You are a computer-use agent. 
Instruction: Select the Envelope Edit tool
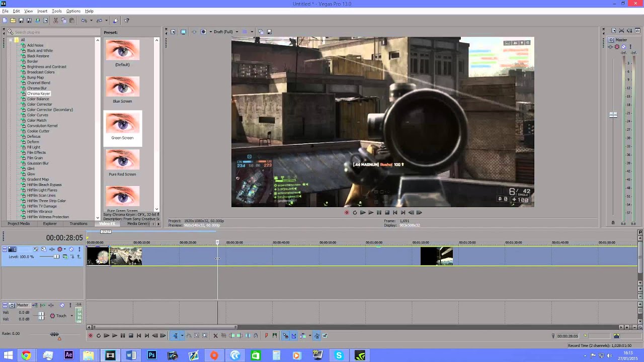(x=189, y=335)
